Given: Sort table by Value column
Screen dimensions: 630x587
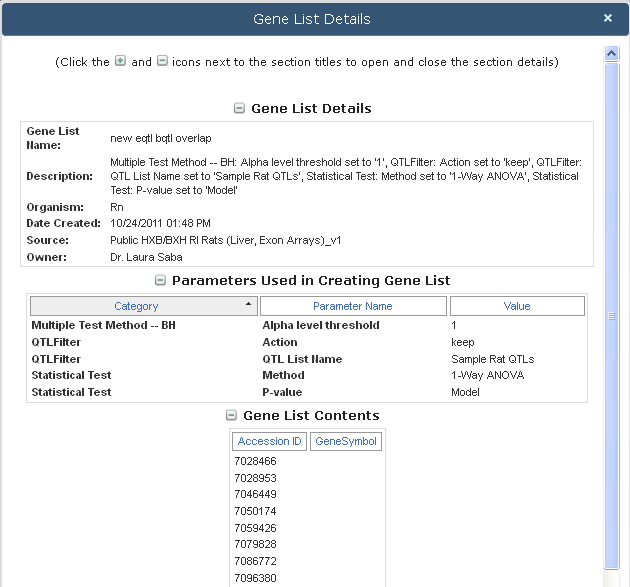Looking at the screenshot, I should 517,306.
